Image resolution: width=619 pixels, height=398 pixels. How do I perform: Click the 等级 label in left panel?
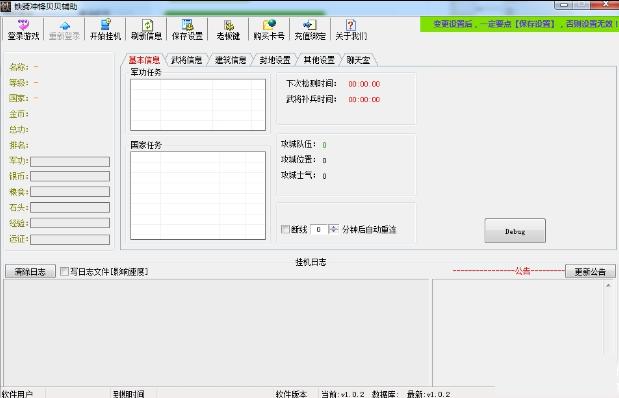coord(19,83)
